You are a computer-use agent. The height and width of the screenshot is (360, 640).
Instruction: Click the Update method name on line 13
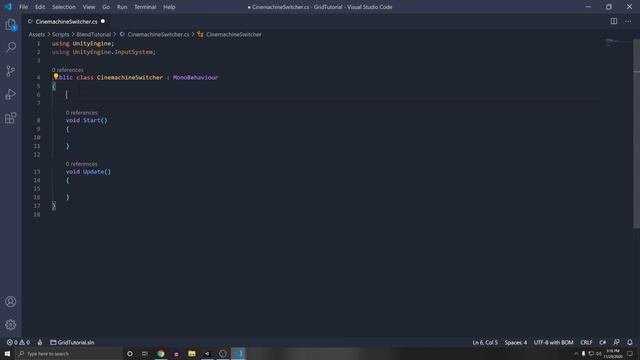(93, 172)
